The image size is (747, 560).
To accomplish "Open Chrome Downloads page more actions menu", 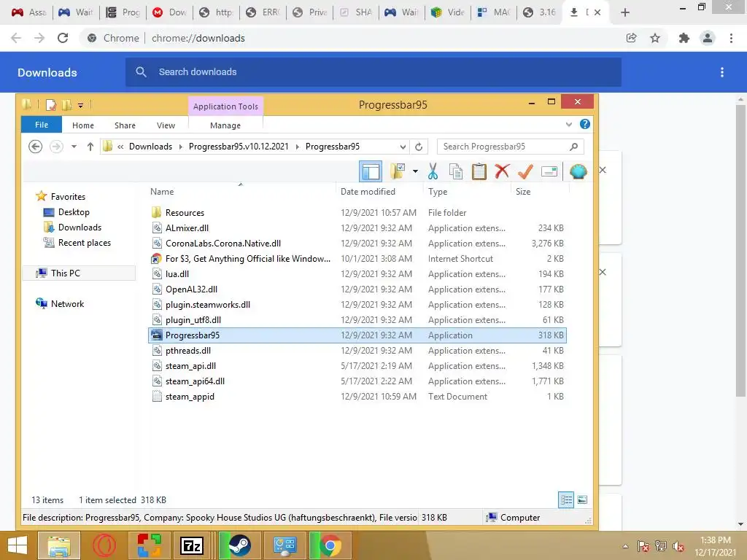I will pos(722,72).
